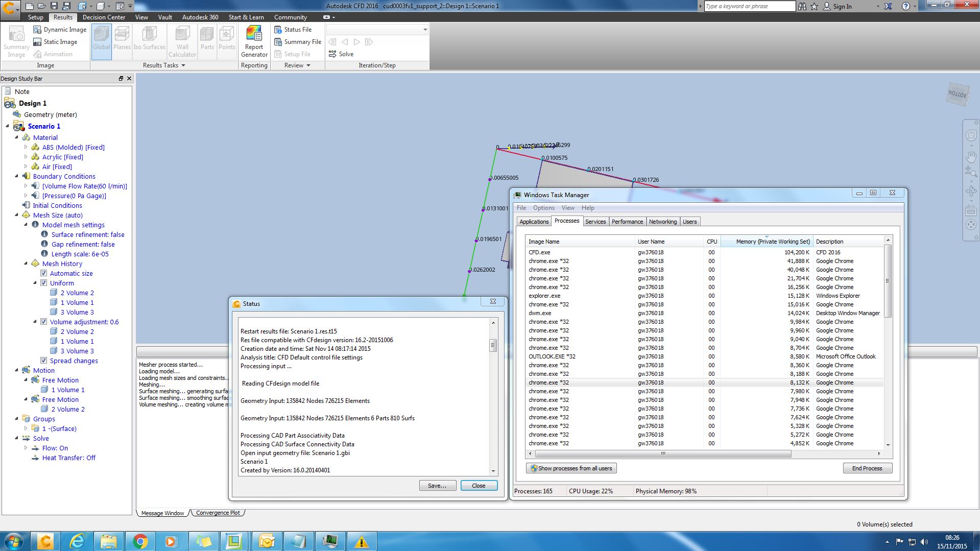
Task: Click the Windows Start button
Action: pyautogui.click(x=14, y=541)
